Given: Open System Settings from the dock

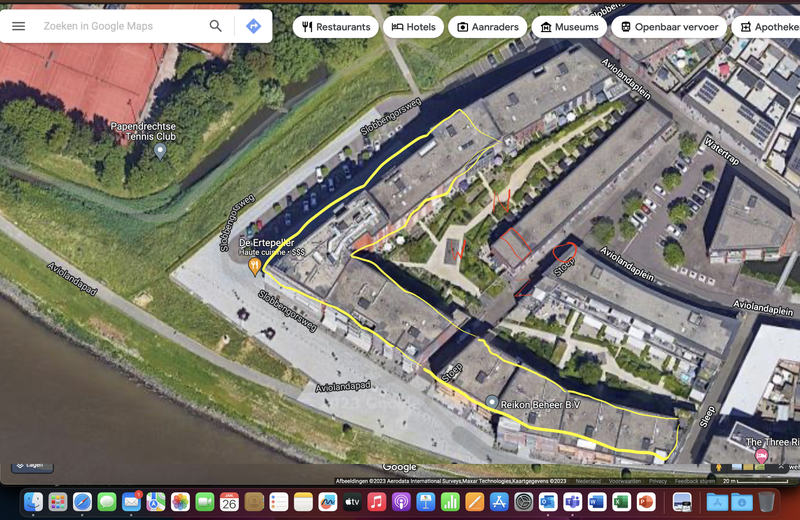Looking at the screenshot, I should (x=523, y=502).
